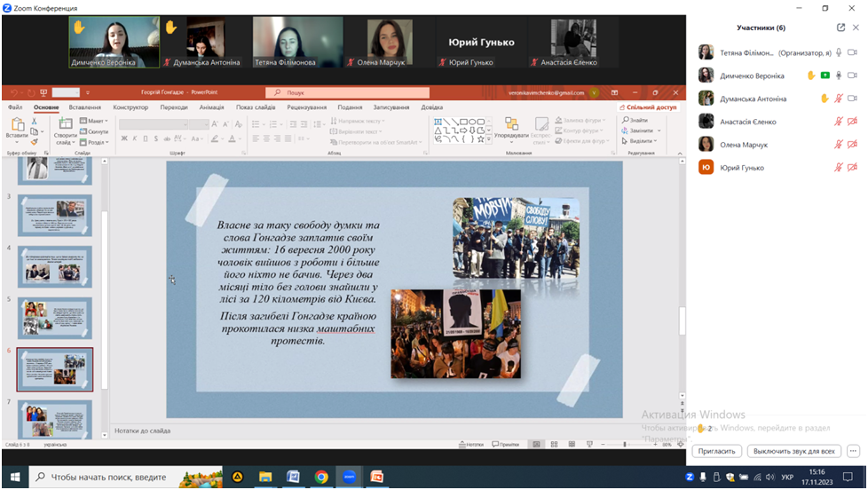The height and width of the screenshot is (490, 868).
Task: Adjust the zoom slider in status bar
Action: [625, 444]
